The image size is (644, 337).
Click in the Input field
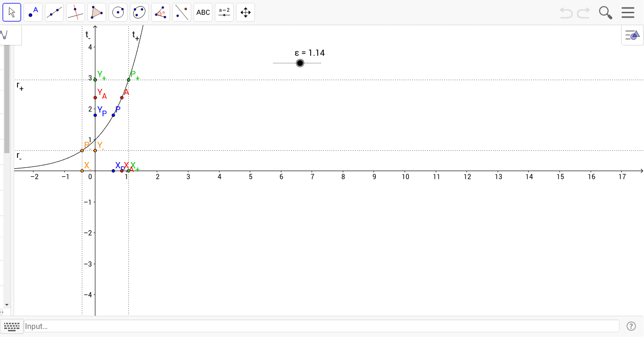coord(321,326)
